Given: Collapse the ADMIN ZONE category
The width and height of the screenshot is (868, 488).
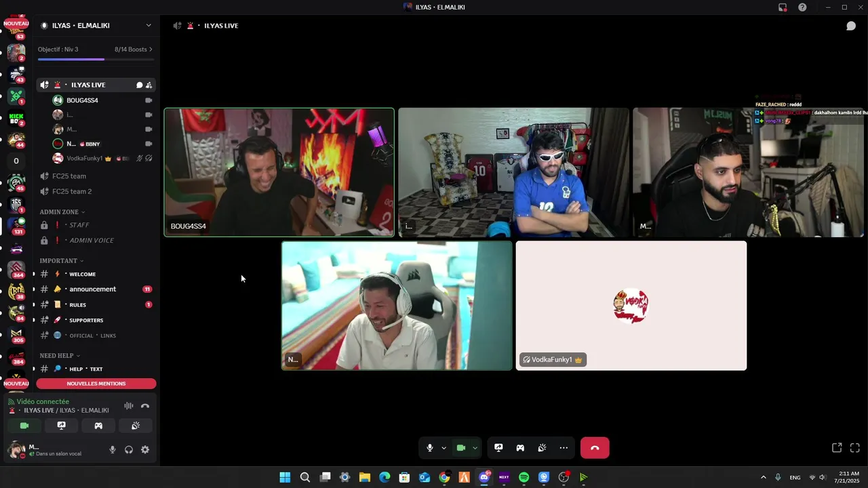Looking at the screenshot, I should coord(62,212).
